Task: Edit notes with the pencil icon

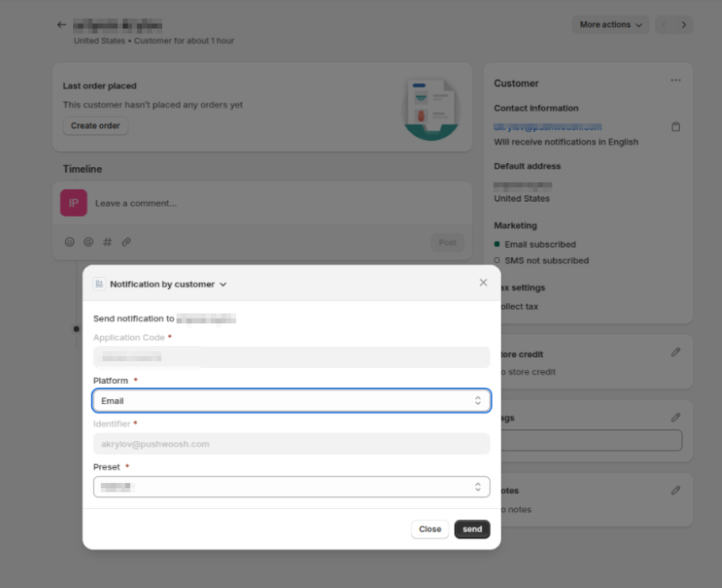Action: [676, 491]
